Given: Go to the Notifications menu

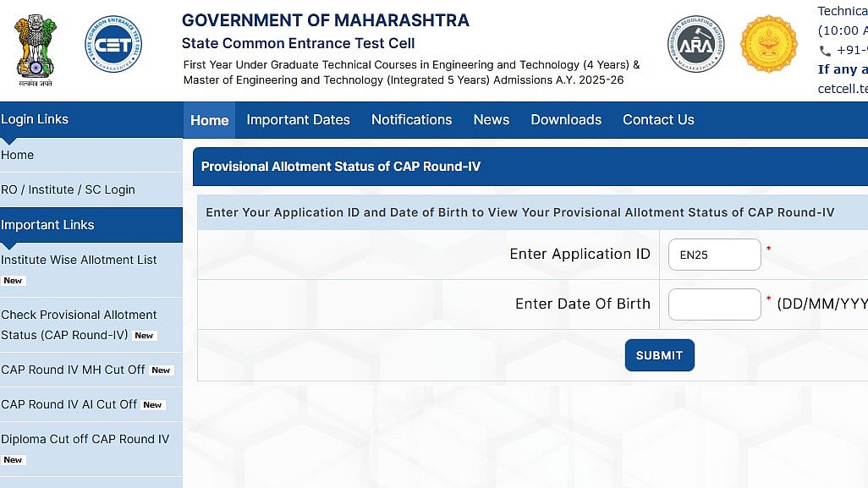Looking at the screenshot, I should 411,120.
